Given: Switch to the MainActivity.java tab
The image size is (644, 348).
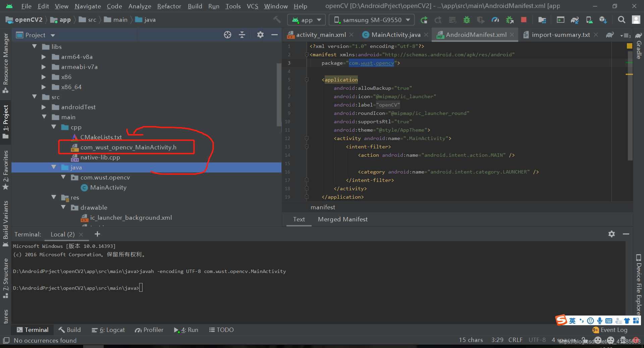Looking at the screenshot, I should (395, 34).
